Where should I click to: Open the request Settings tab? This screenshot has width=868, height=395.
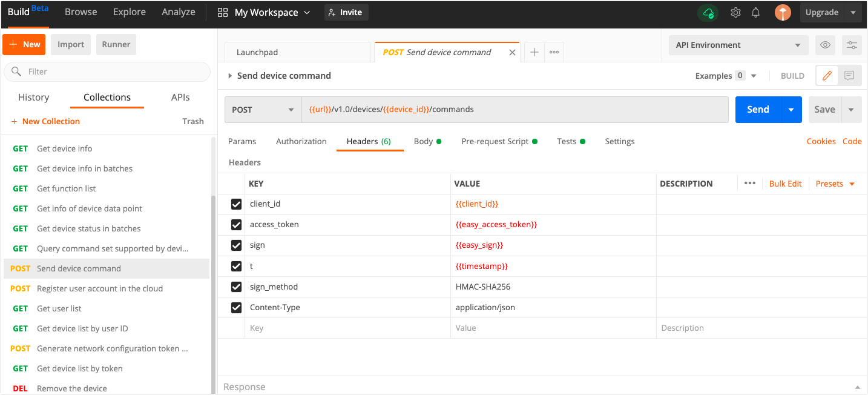[620, 141]
